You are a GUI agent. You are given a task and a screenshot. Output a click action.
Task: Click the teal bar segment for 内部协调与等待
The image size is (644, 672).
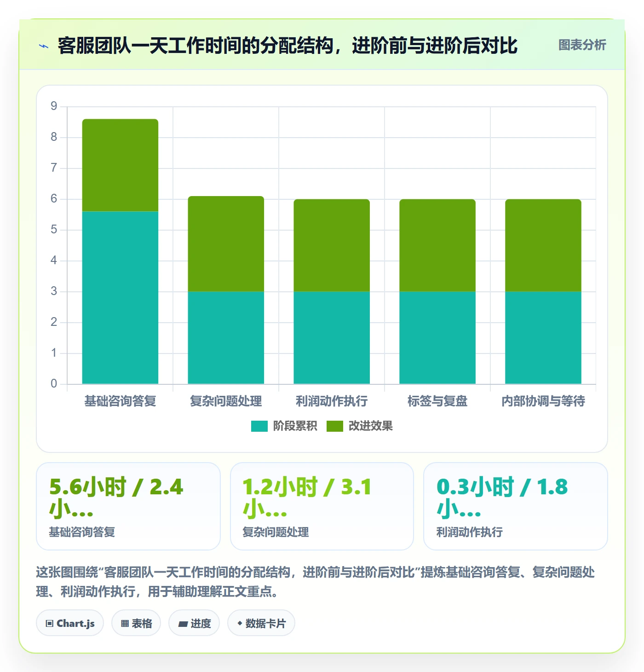pos(543,337)
